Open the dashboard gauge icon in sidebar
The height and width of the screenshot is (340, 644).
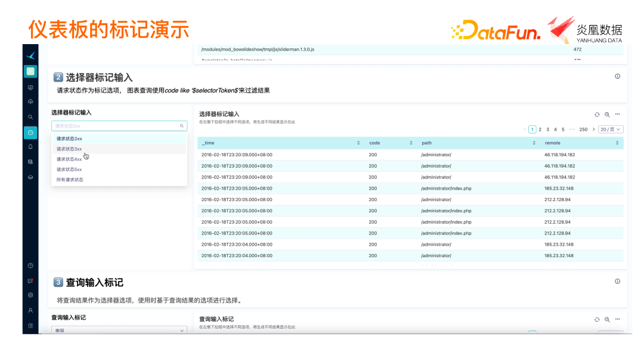point(30,132)
